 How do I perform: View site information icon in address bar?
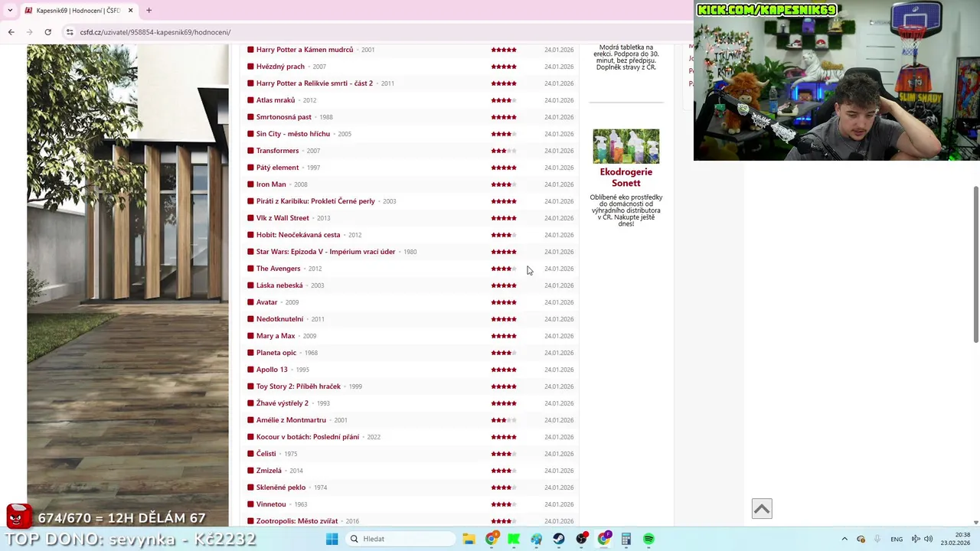click(x=70, y=32)
